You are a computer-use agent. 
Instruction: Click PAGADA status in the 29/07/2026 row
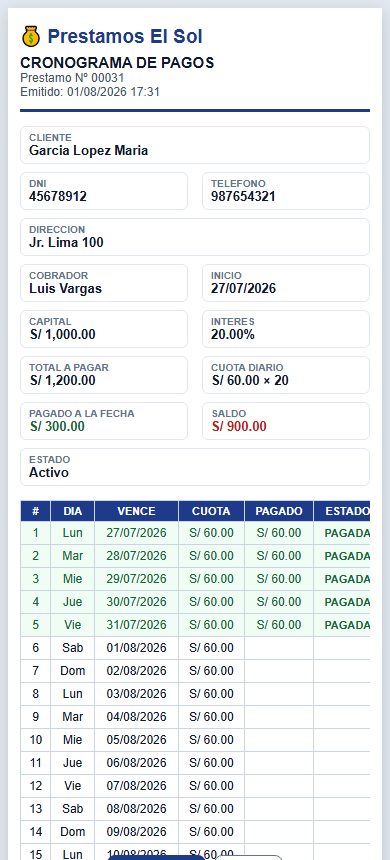click(x=347, y=579)
